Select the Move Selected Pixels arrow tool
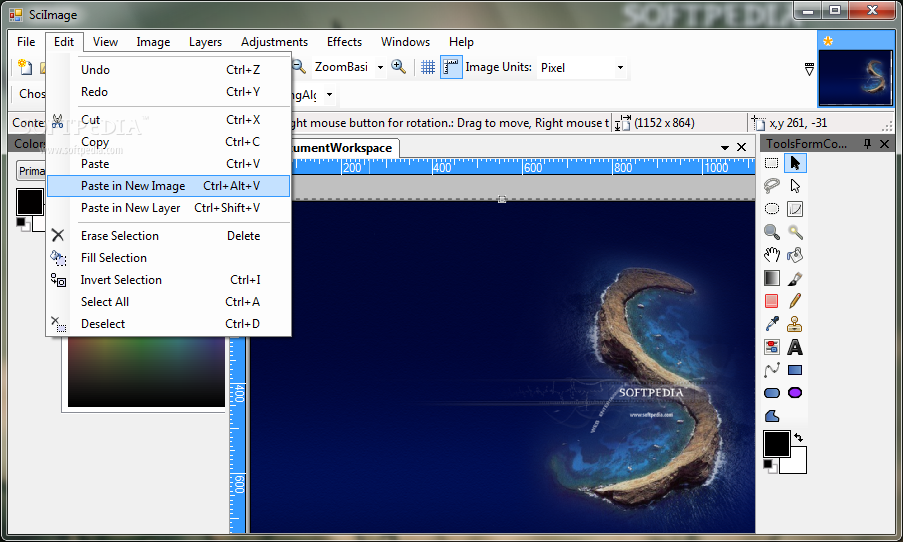 pyautogui.click(x=795, y=164)
